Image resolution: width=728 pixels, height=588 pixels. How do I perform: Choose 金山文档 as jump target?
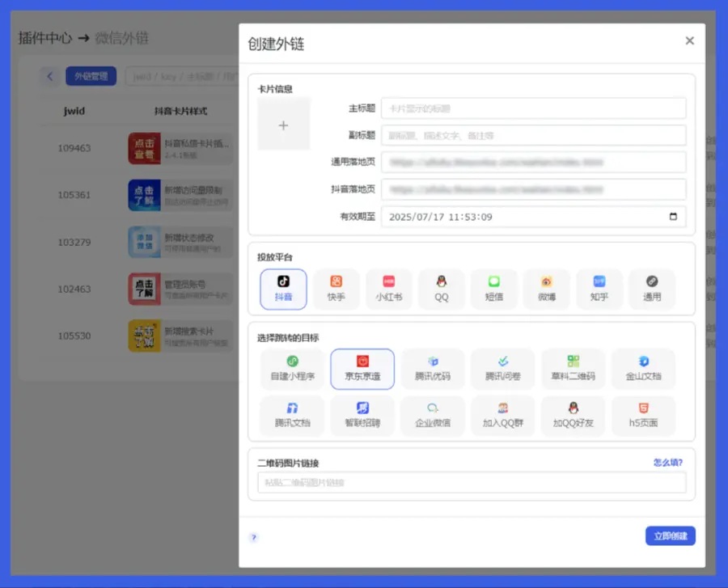(x=644, y=369)
